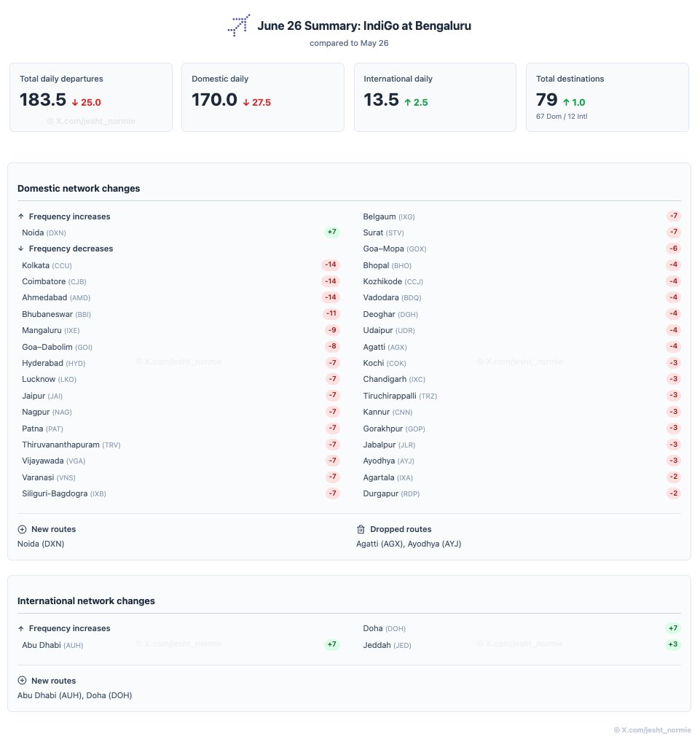This screenshot has width=700, height=739.
Task: Click the 'compared to May 26' subtitle
Action: coord(349,43)
